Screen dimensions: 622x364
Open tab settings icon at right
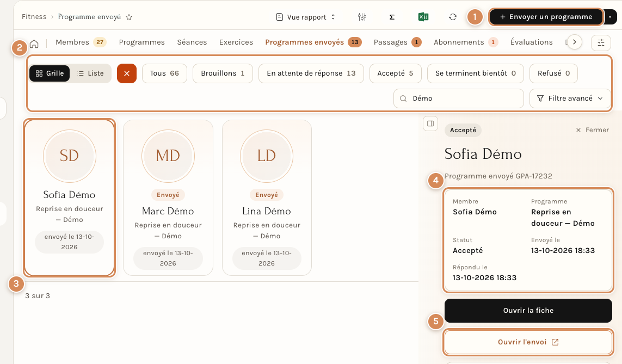click(601, 42)
